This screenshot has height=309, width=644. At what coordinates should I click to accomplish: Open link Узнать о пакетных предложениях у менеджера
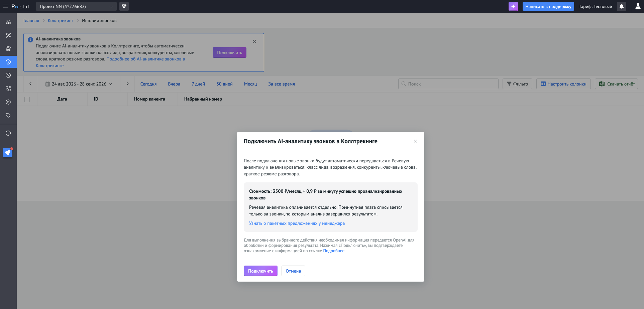coord(297,223)
